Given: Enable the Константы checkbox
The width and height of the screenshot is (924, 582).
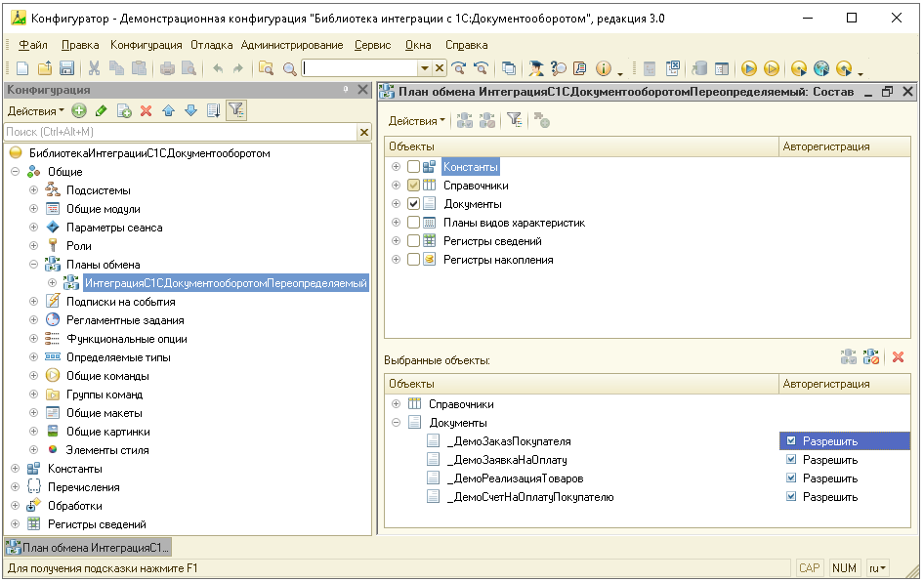Looking at the screenshot, I should point(413,167).
